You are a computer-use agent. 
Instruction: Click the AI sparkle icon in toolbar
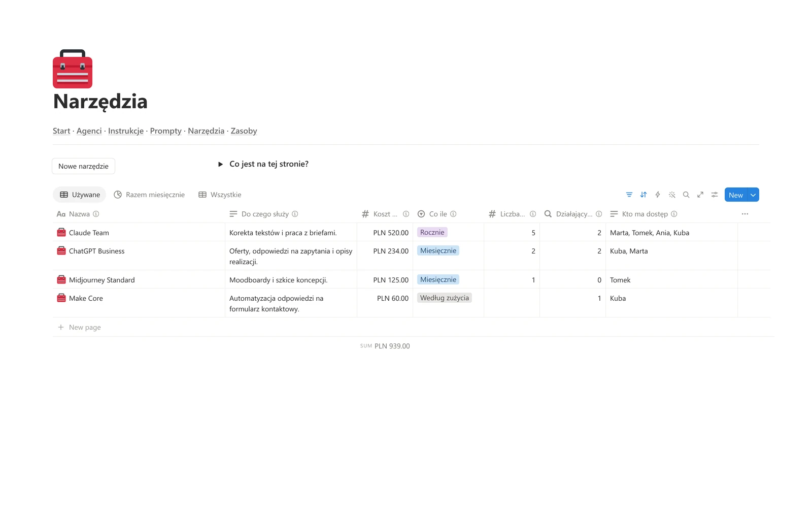pos(672,195)
